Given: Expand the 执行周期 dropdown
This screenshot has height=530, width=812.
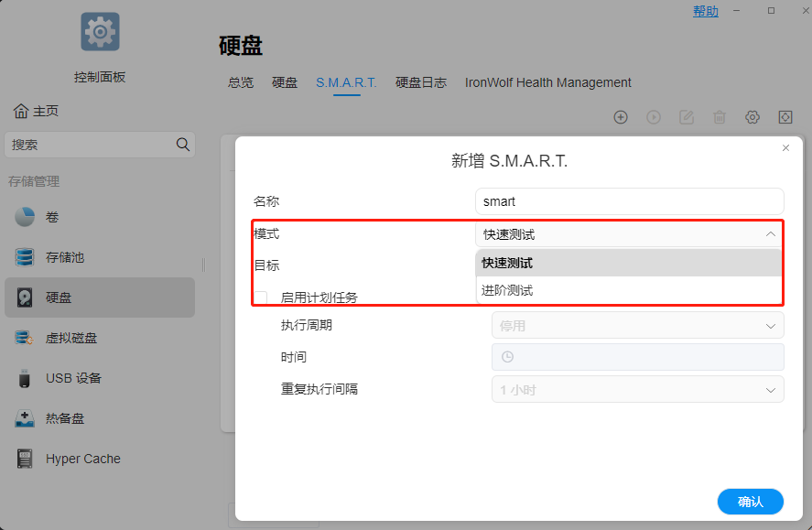Looking at the screenshot, I should [x=637, y=325].
